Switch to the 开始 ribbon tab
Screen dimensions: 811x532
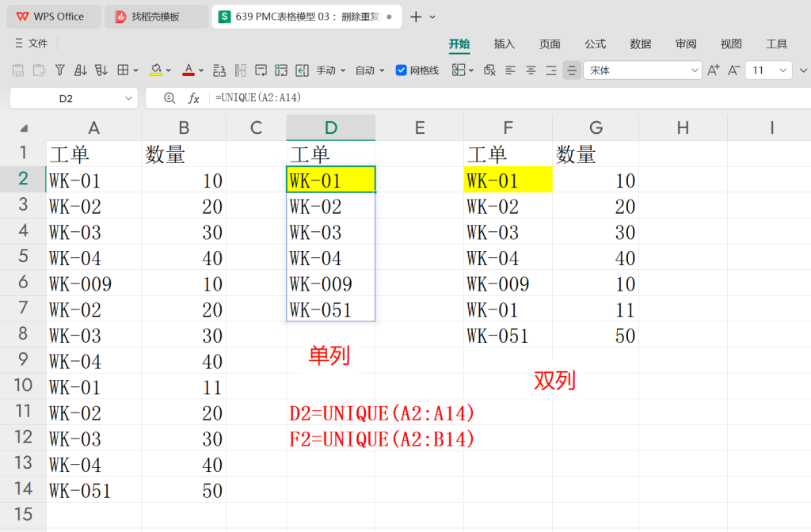(459, 44)
